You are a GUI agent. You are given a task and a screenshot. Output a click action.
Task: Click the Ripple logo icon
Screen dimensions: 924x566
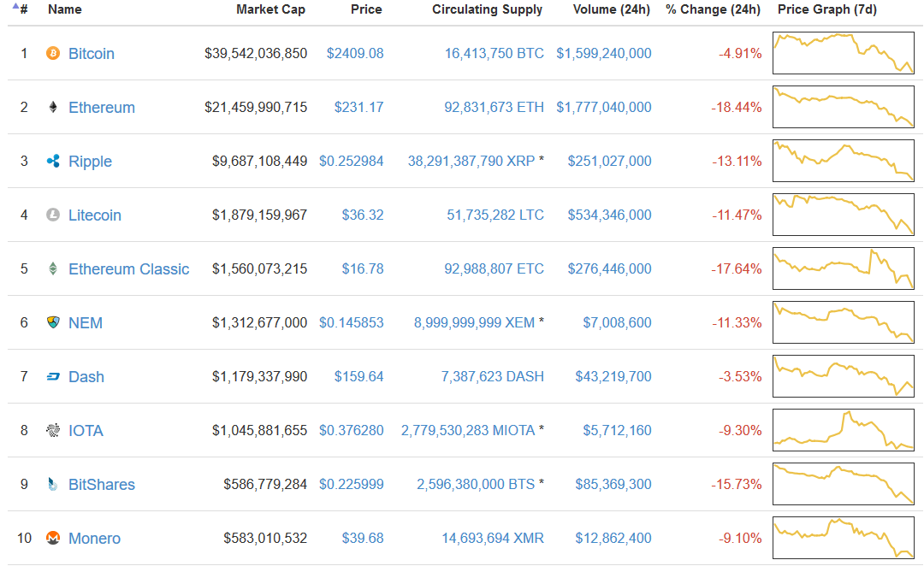click(x=53, y=162)
